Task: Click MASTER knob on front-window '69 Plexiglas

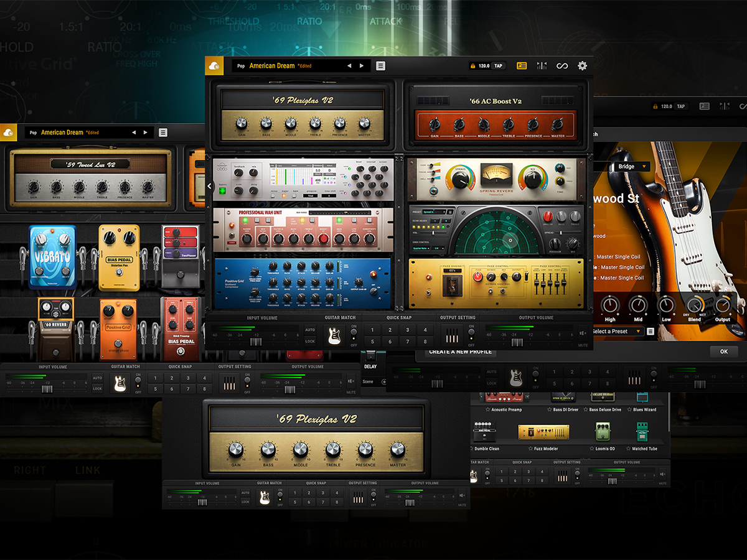Action: 364,123
